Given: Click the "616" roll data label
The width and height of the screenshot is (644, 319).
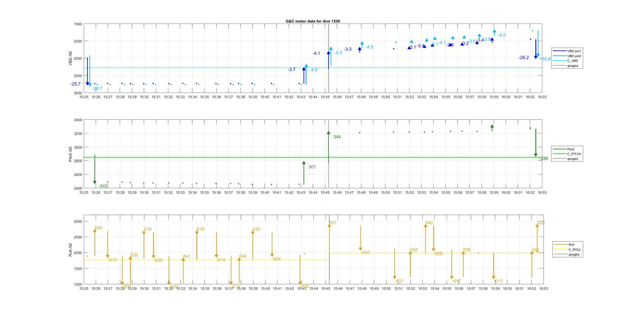Looking at the screenshot, I should [148, 229].
